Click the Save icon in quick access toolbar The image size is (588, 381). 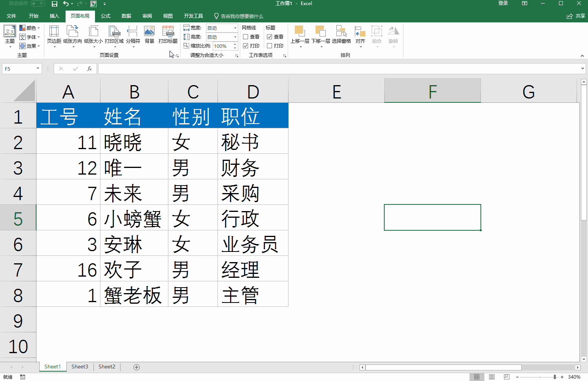pos(55,4)
